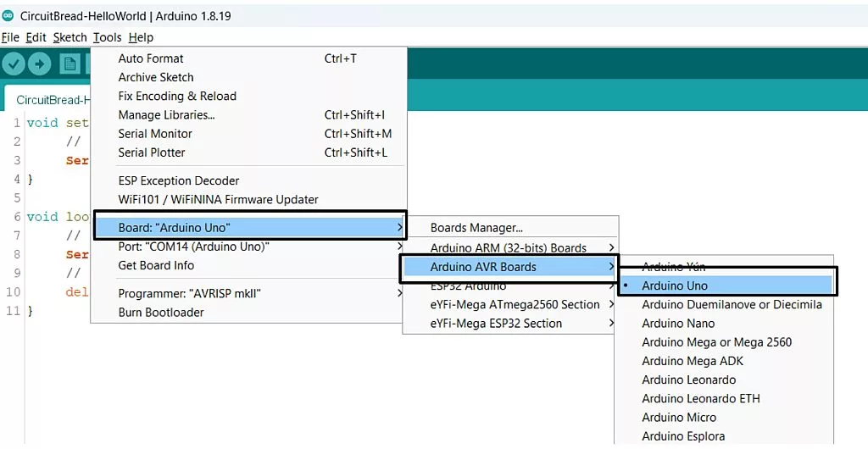Expand the Port: "COM14 (Arduino Uno)" submenu
This screenshot has height=449, width=868.
[x=248, y=247]
